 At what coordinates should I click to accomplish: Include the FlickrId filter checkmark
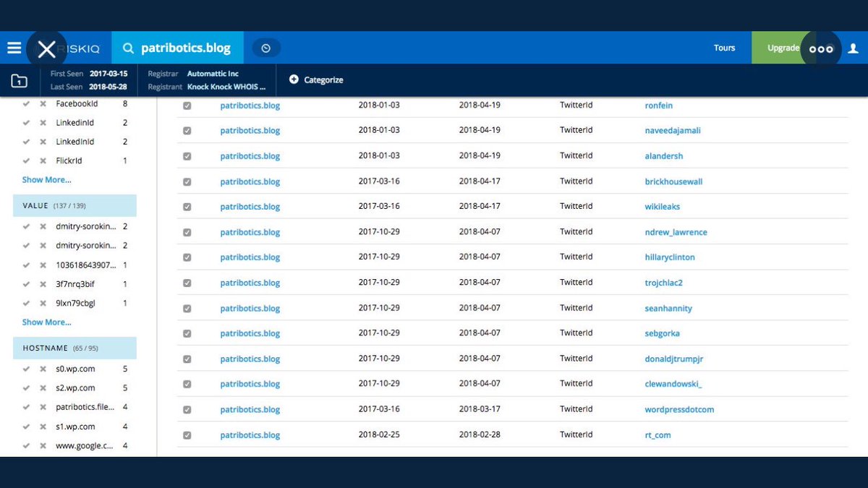(26, 160)
